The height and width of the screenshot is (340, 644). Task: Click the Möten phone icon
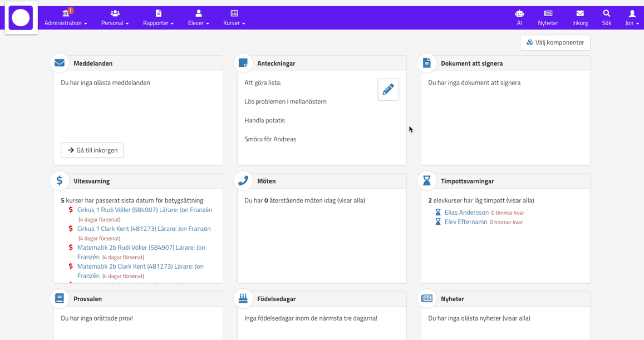click(243, 181)
